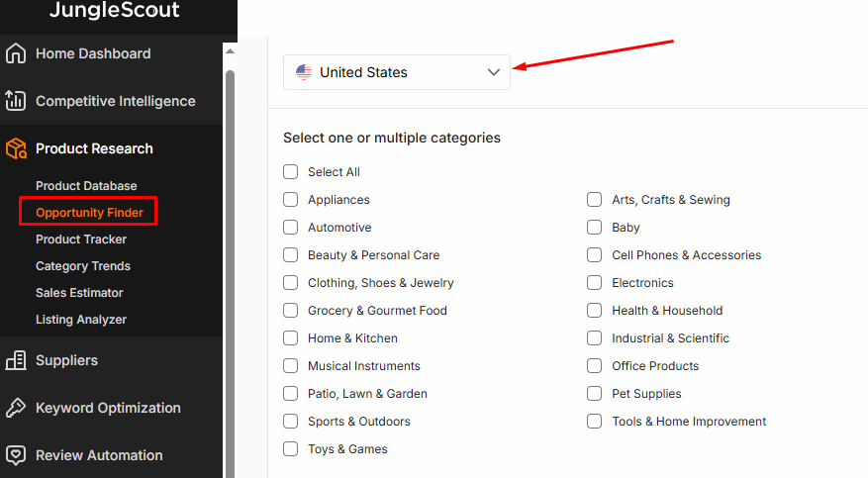Click the Keyword Optimization key icon
868x478 pixels.
(16, 408)
